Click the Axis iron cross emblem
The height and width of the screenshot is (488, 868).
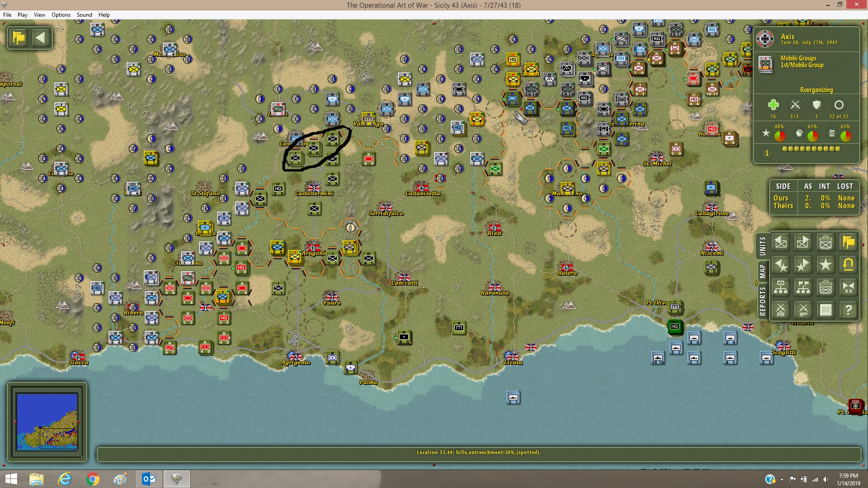765,39
